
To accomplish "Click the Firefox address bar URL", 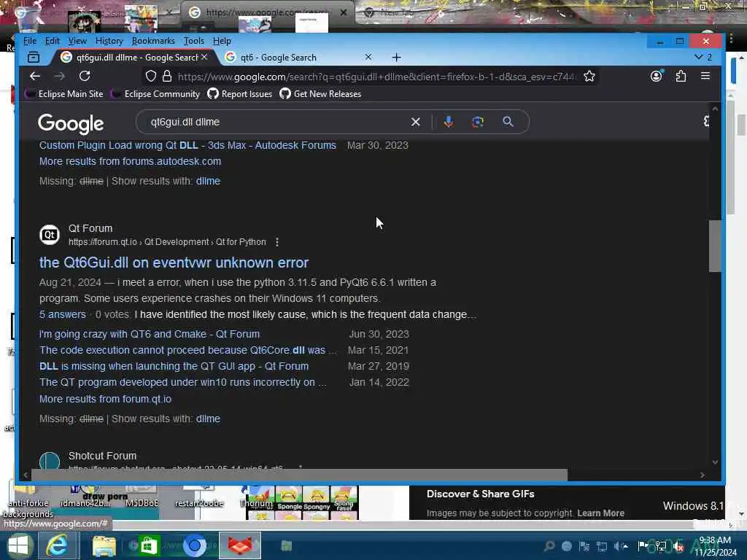I will click(x=376, y=76).
